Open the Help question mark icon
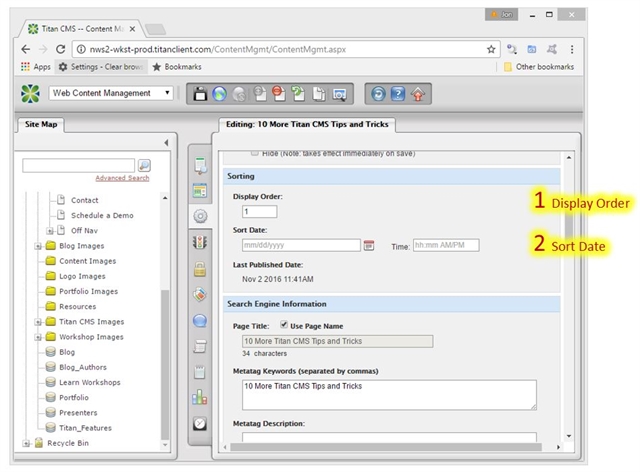 tap(398, 94)
